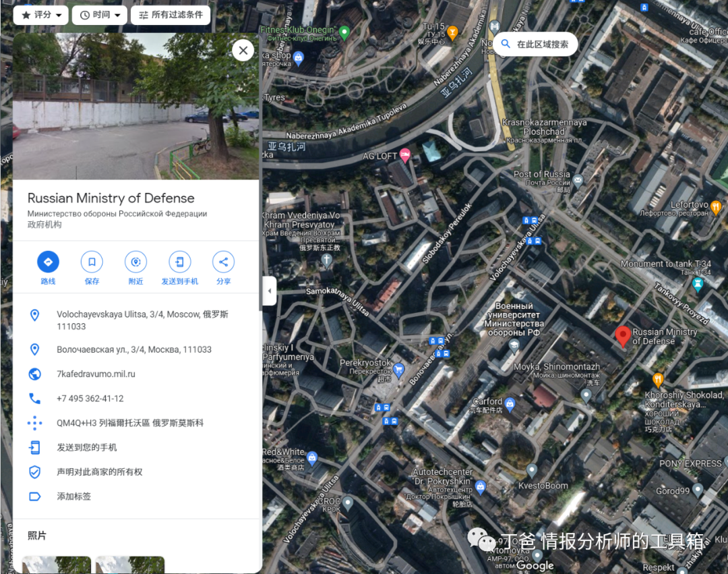Click the Moyka, Shinomontazh marker
Image resolution: width=728 pixels, height=574 pixels.
(586, 395)
